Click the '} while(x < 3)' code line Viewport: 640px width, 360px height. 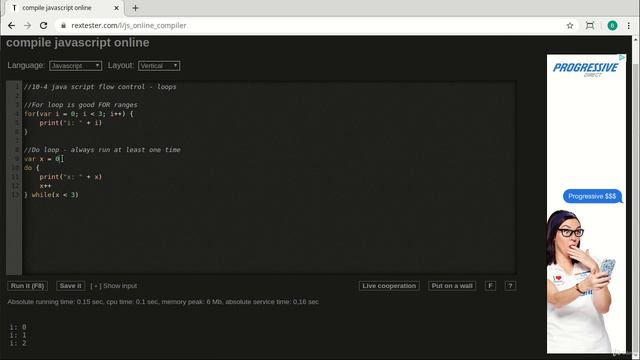(51, 195)
